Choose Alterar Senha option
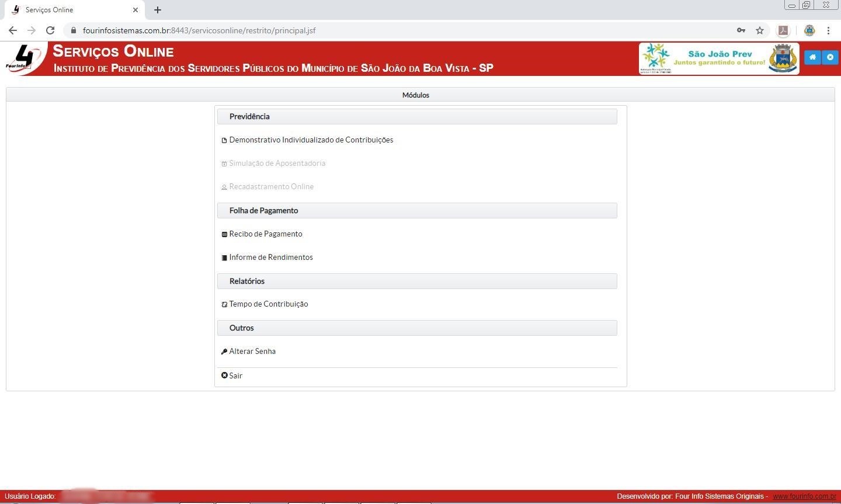This screenshot has height=504, width=841. coord(252,352)
